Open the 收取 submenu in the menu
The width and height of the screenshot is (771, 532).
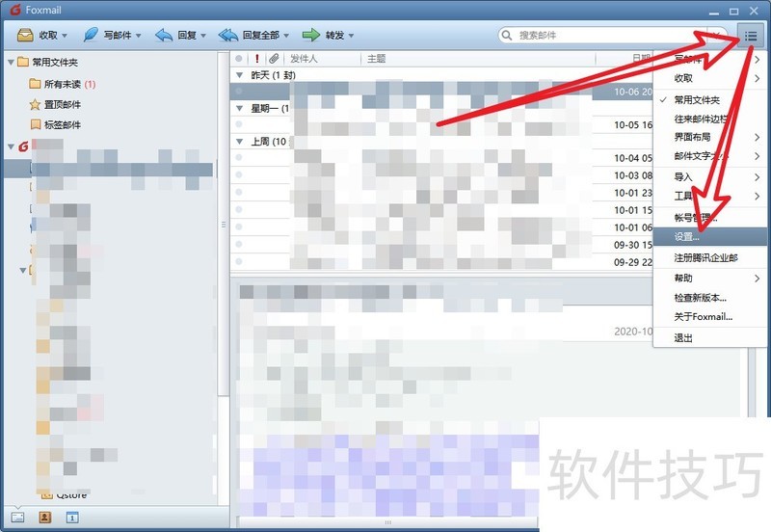point(709,78)
